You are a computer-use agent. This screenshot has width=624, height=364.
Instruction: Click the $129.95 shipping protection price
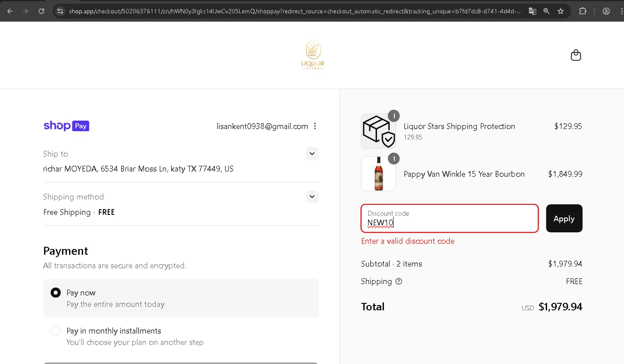568,126
